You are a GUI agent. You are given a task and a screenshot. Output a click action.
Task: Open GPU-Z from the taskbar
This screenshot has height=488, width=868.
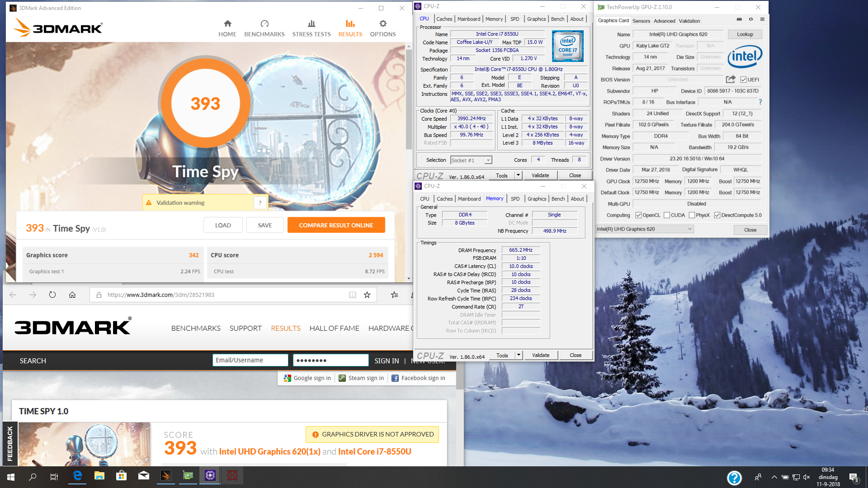pyautogui.click(x=188, y=476)
